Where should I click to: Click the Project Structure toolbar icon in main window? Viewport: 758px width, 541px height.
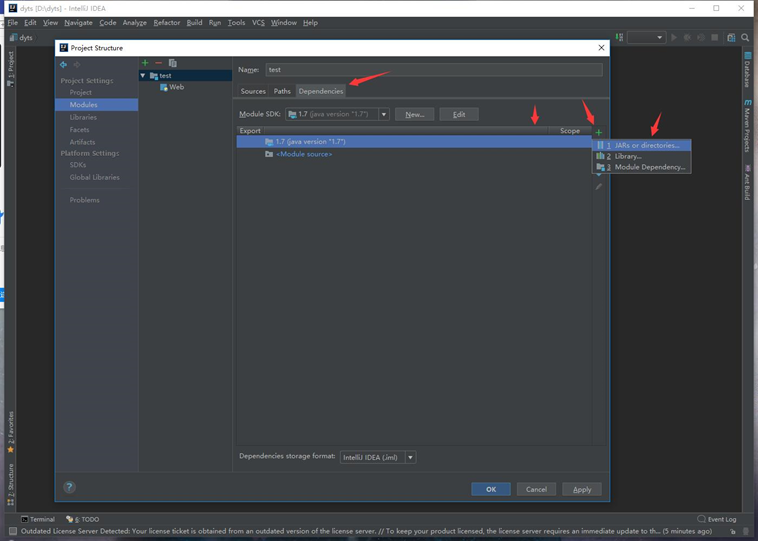(731, 38)
